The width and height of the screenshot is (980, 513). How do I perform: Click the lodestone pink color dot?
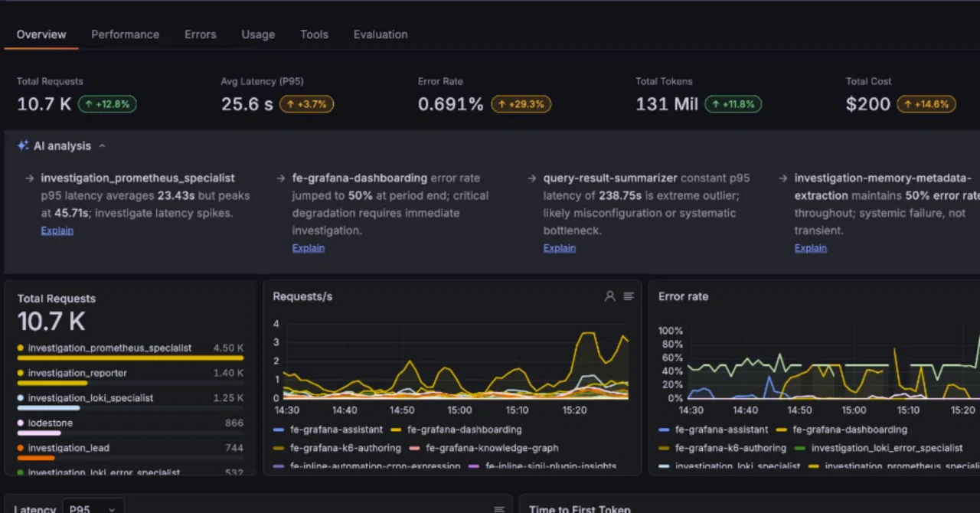(x=21, y=423)
